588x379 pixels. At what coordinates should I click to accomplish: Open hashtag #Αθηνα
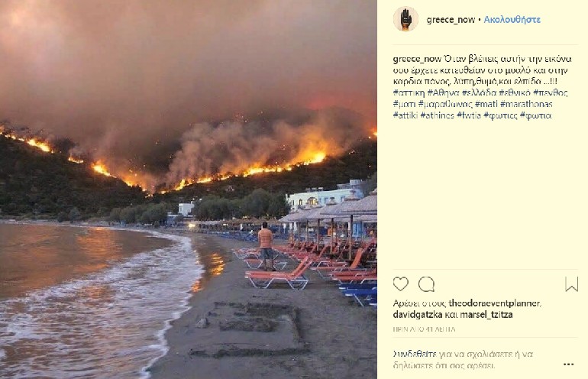point(443,92)
